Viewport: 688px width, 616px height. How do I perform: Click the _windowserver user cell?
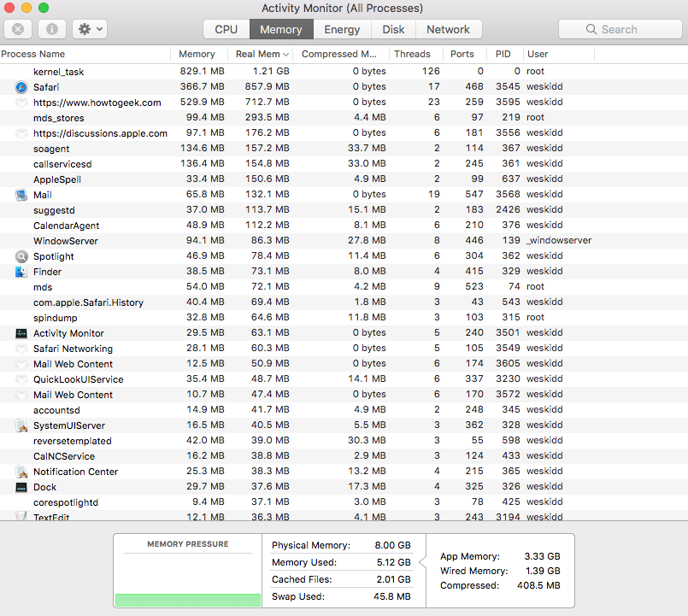(559, 240)
